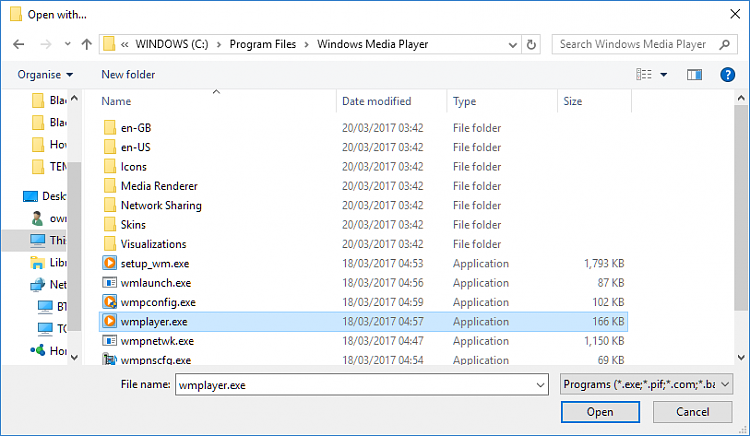750x436 pixels.
Task: Select the wmpconfig.exe file icon
Action: [x=109, y=302]
